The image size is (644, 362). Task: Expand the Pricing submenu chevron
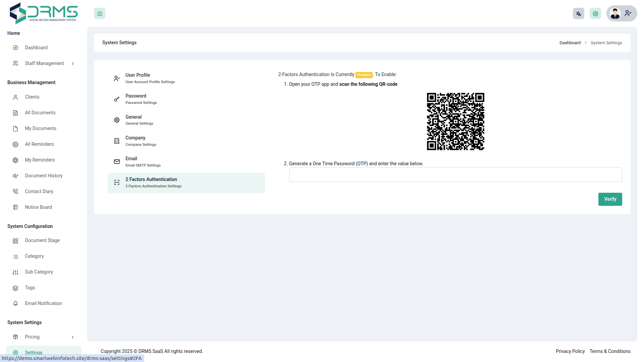pyautogui.click(x=73, y=337)
